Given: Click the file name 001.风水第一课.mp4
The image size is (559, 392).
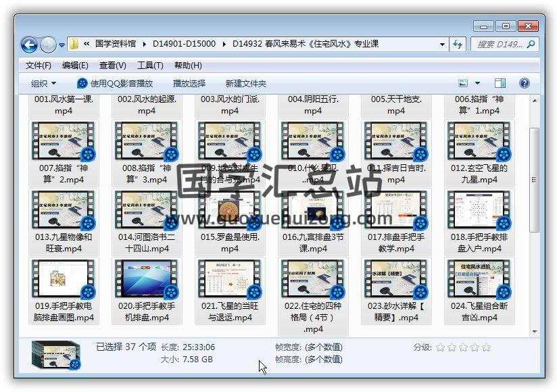Looking at the screenshot, I should [x=64, y=105].
